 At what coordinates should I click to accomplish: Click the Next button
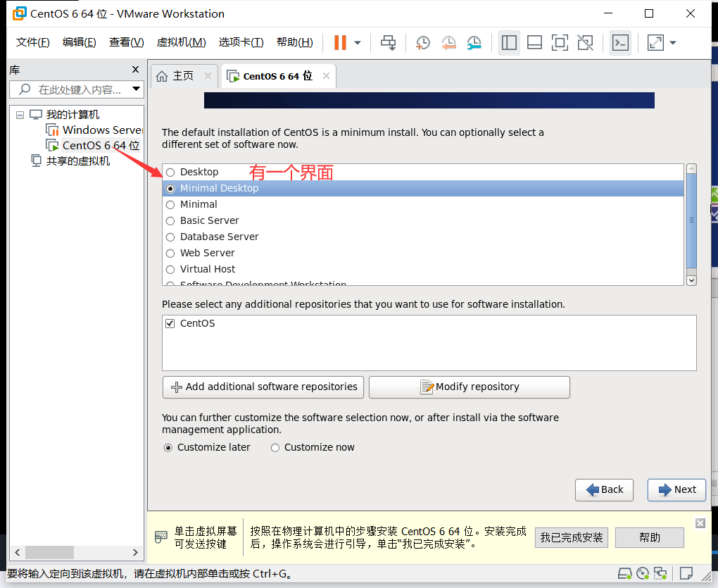tap(676, 490)
